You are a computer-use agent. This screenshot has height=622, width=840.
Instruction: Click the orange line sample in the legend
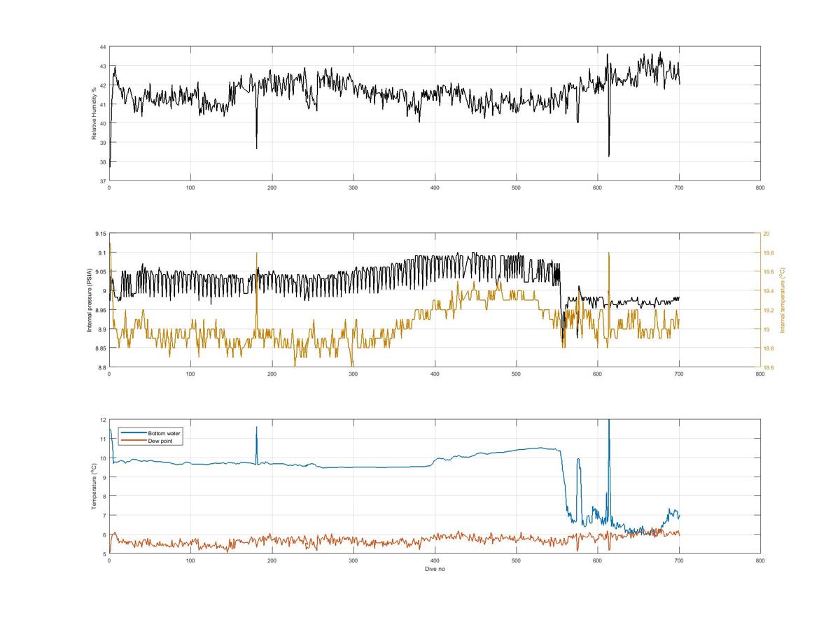[134, 441]
